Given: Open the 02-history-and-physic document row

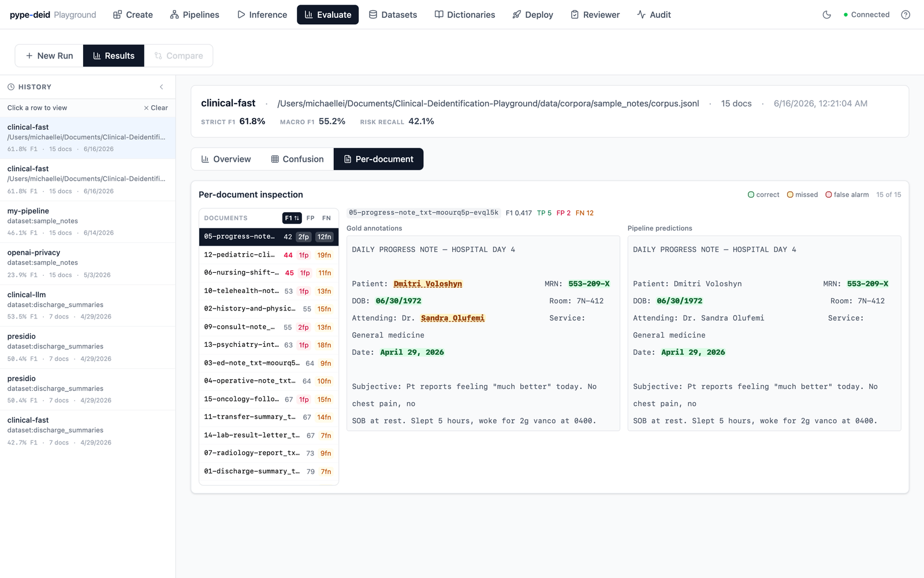Looking at the screenshot, I should [269, 309].
